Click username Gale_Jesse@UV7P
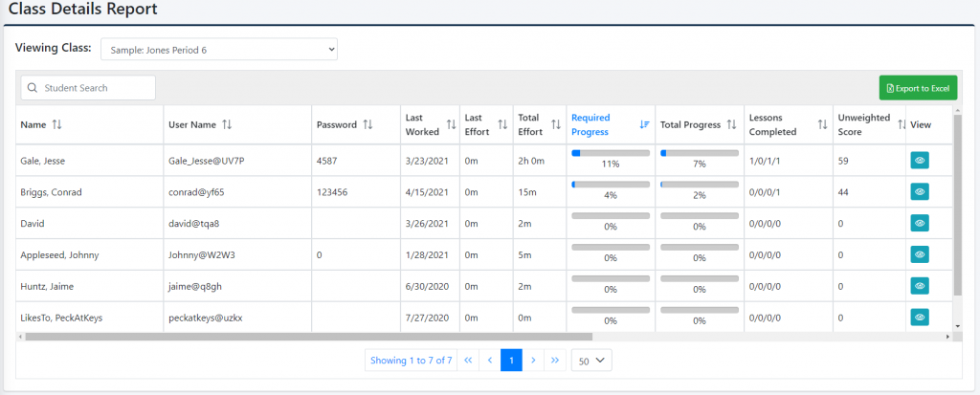The height and width of the screenshot is (395, 980). (207, 161)
